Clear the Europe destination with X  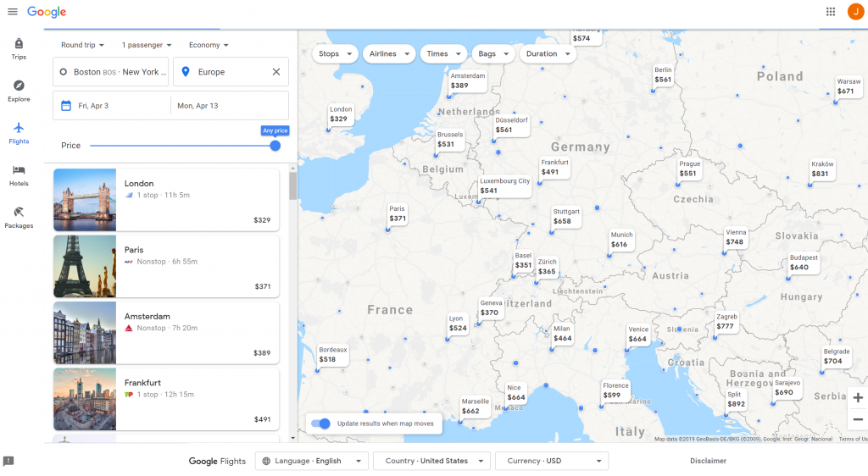(276, 72)
